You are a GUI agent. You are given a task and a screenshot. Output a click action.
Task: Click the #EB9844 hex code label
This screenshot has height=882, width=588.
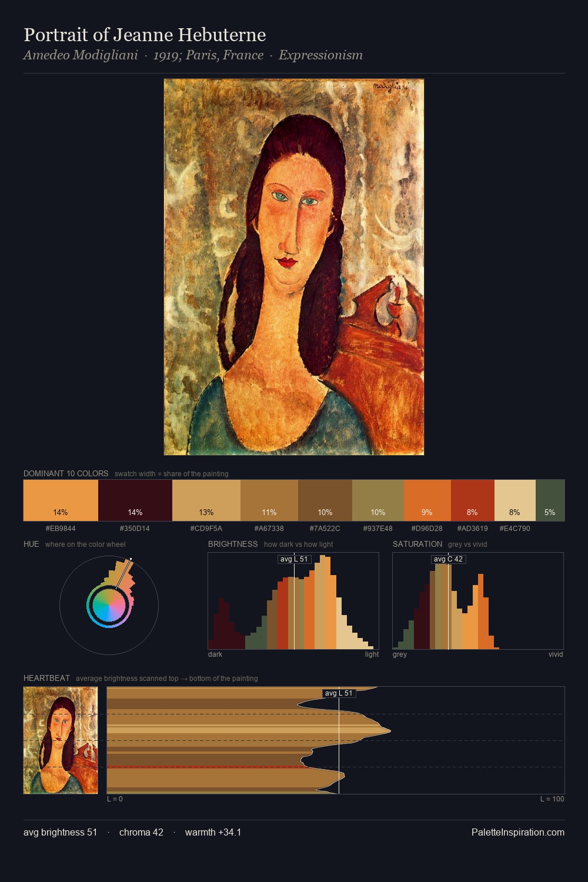point(61,529)
